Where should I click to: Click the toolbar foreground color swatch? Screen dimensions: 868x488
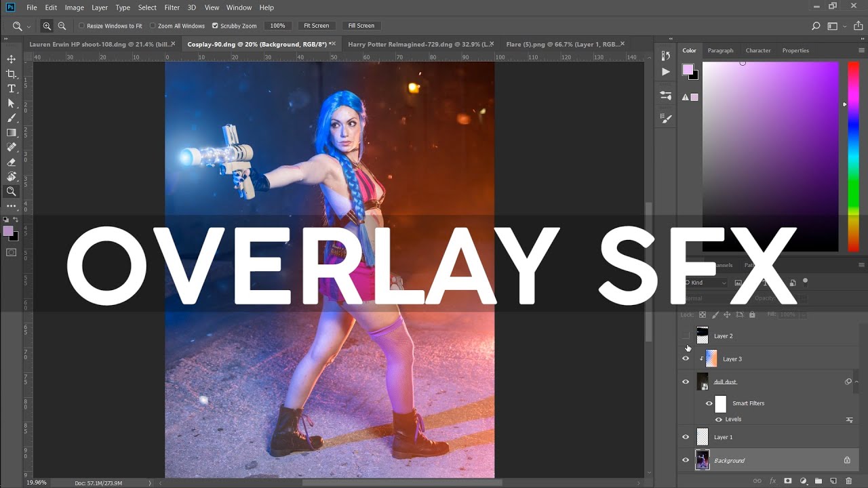pos(8,232)
